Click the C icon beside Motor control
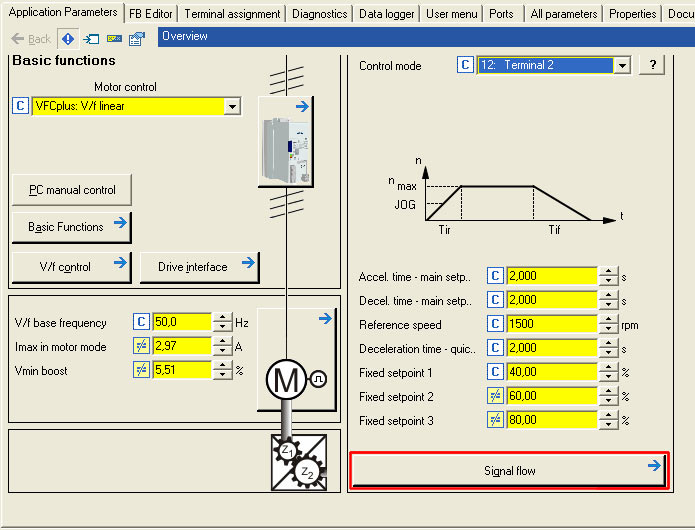This screenshot has width=695, height=530. tap(21, 106)
